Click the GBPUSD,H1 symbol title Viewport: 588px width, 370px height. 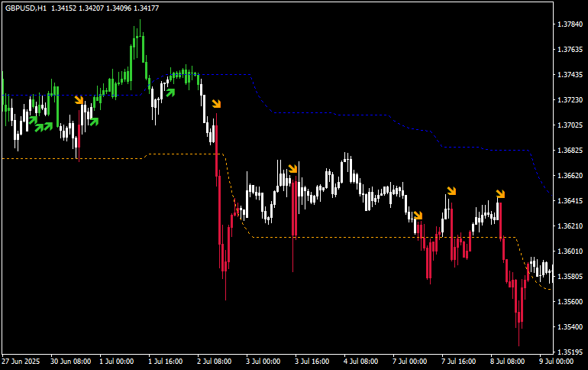click(x=26, y=8)
